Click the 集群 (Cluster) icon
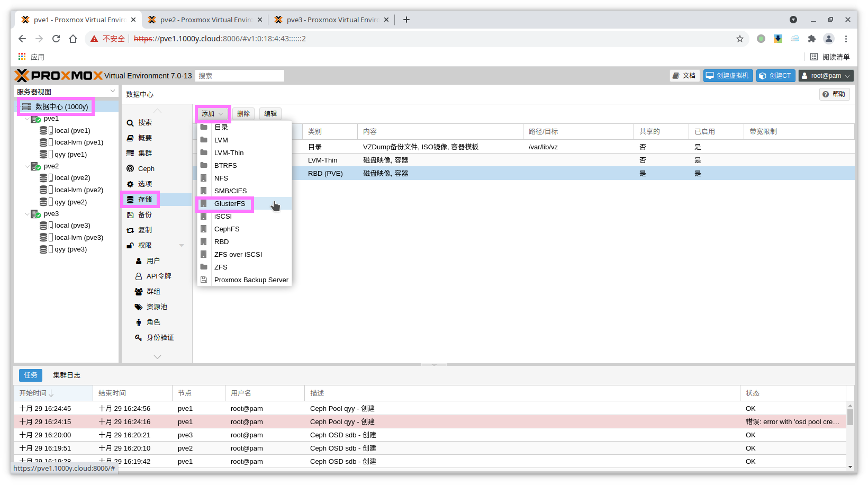The height and width of the screenshot is (485, 868). [130, 154]
